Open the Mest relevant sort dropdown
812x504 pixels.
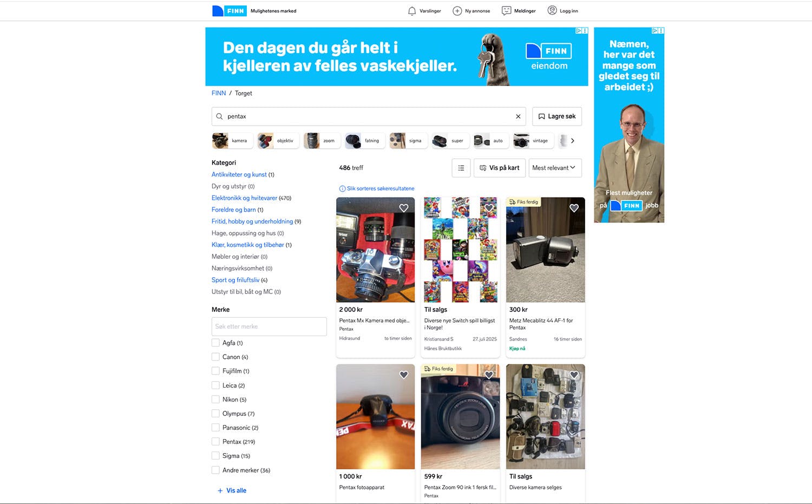pyautogui.click(x=555, y=168)
